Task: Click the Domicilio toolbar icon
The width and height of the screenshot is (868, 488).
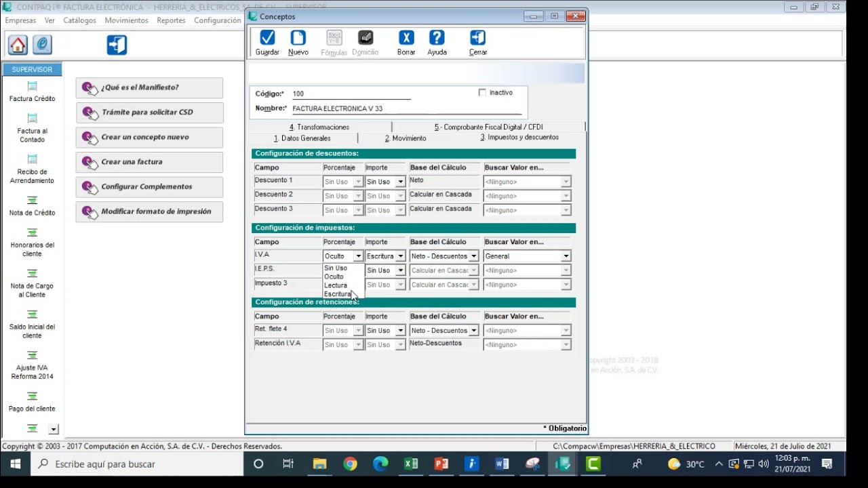Action: pos(366,38)
